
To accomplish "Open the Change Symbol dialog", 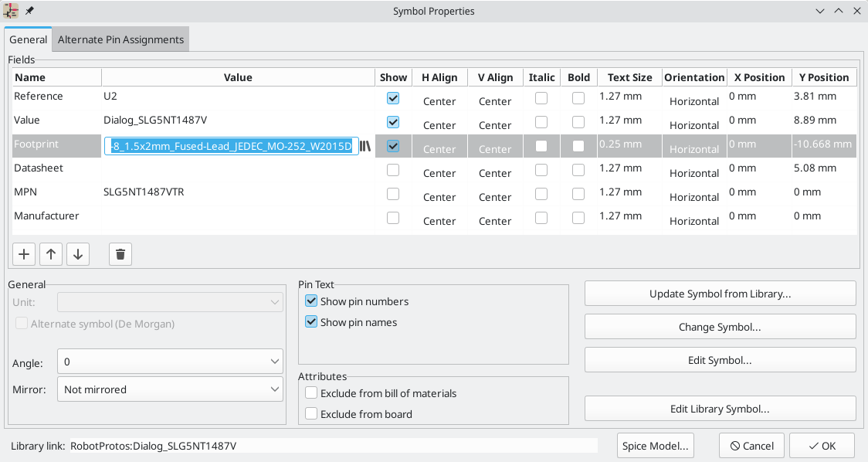I will click(720, 326).
